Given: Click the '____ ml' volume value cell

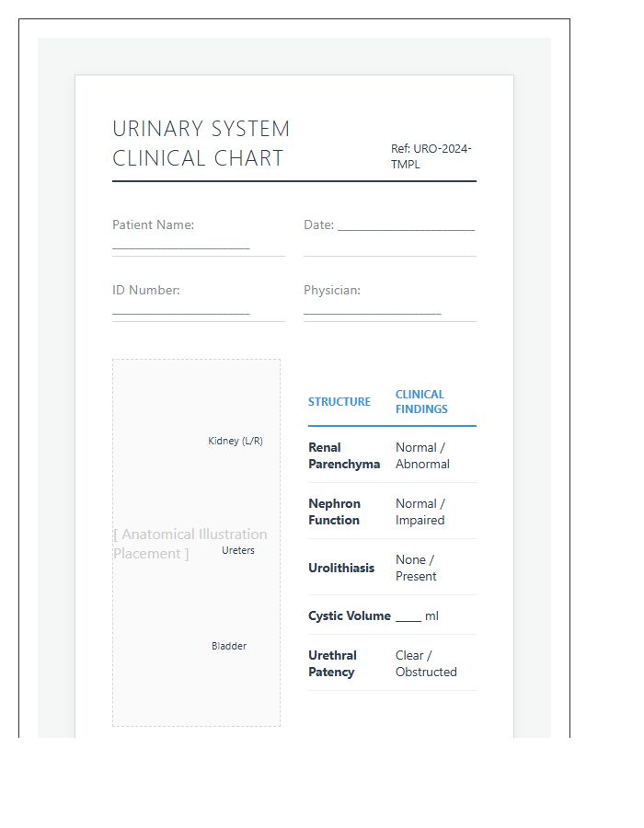Looking at the screenshot, I should [417, 615].
